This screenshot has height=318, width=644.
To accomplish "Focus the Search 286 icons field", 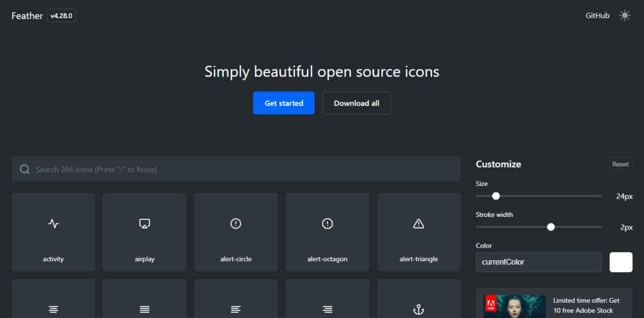I will pos(236,169).
